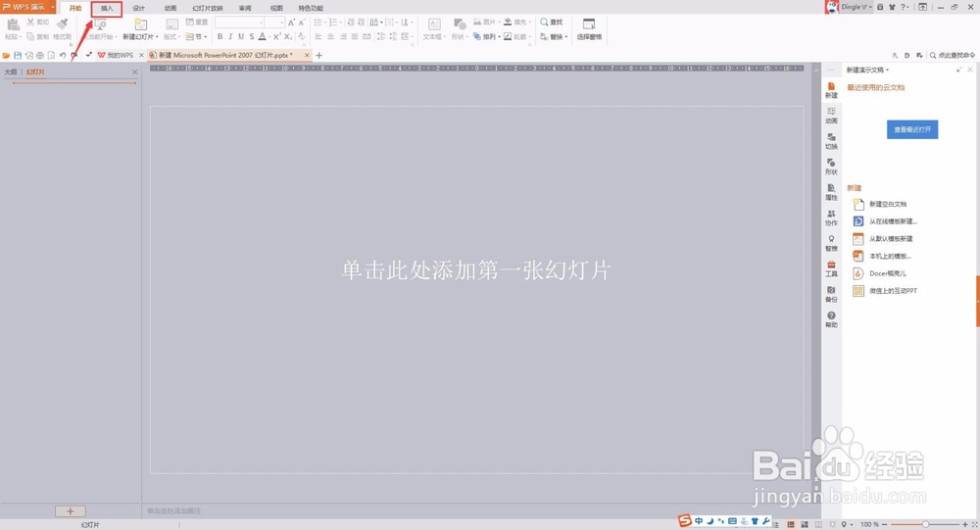
Task: Click the 剪切 (Cut) scissors icon
Action: point(31,22)
